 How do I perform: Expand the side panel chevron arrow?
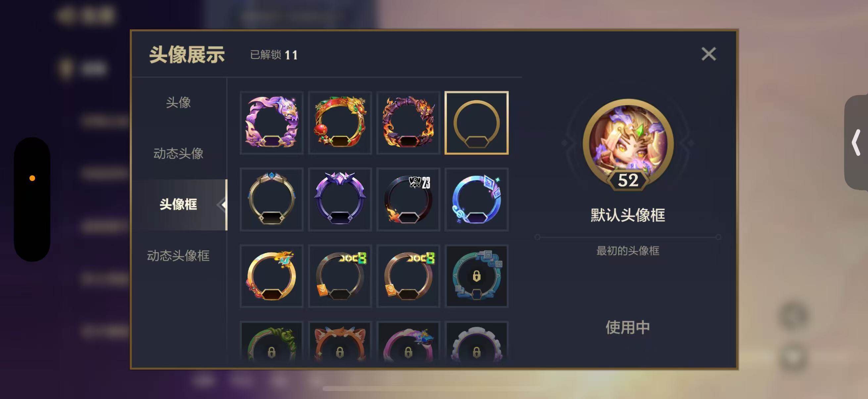click(856, 142)
